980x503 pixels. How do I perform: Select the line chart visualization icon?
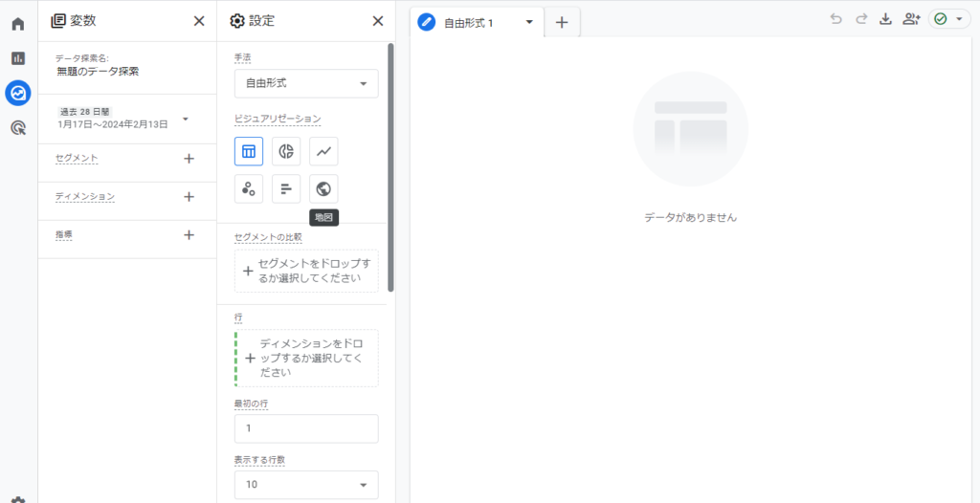pyautogui.click(x=323, y=151)
